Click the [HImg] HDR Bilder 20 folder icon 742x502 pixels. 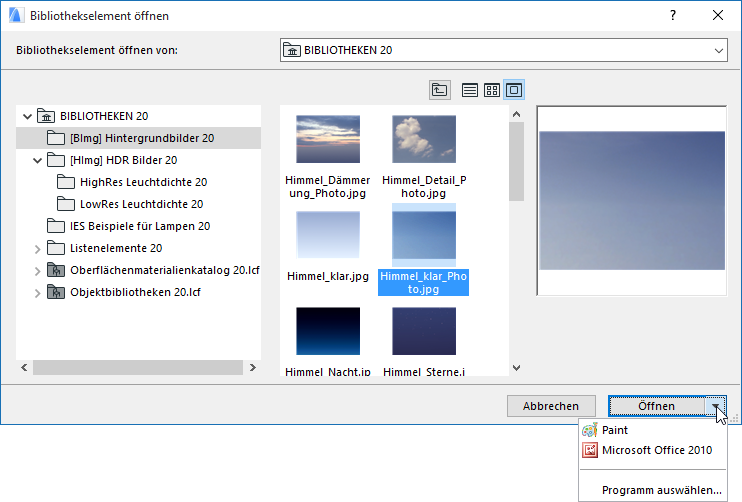pyautogui.click(x=56, y=160)
